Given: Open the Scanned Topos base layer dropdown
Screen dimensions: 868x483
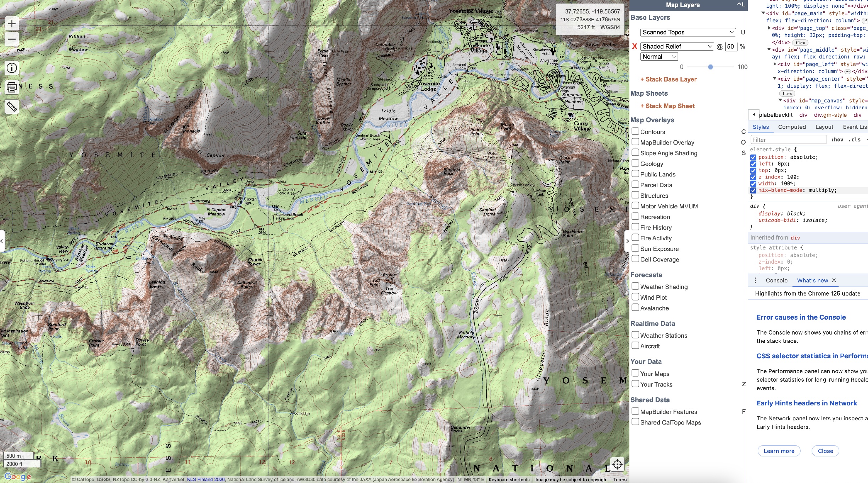Looking at the screenshot, I should click(x=688, y=32).
